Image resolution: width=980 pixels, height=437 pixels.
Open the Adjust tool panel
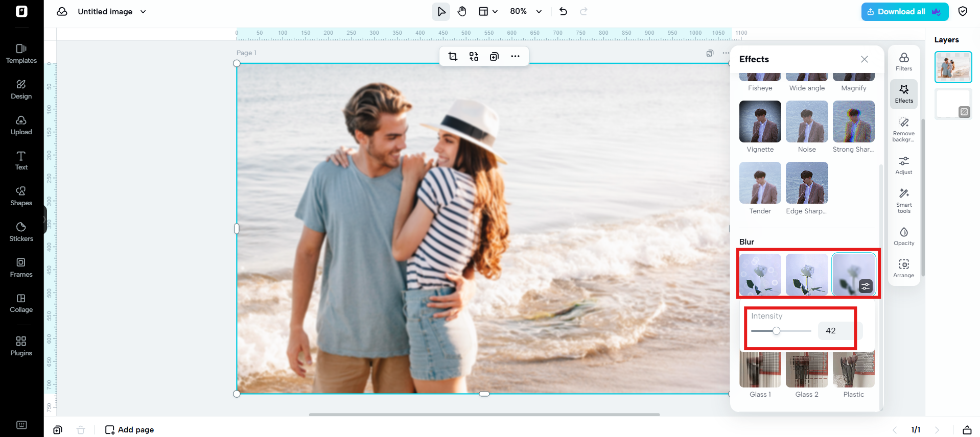point(904,165)
